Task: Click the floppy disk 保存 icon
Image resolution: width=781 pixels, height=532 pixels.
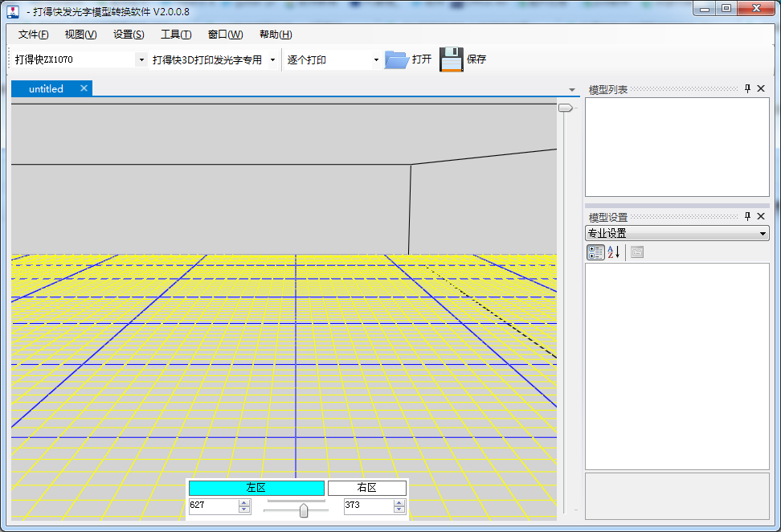Action: 452,59
